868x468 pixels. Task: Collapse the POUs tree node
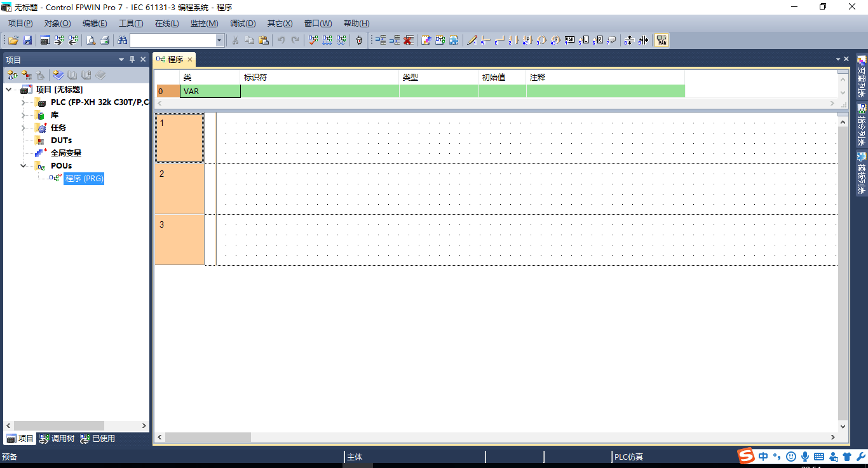pyautogui.click(x=24, y=166)
